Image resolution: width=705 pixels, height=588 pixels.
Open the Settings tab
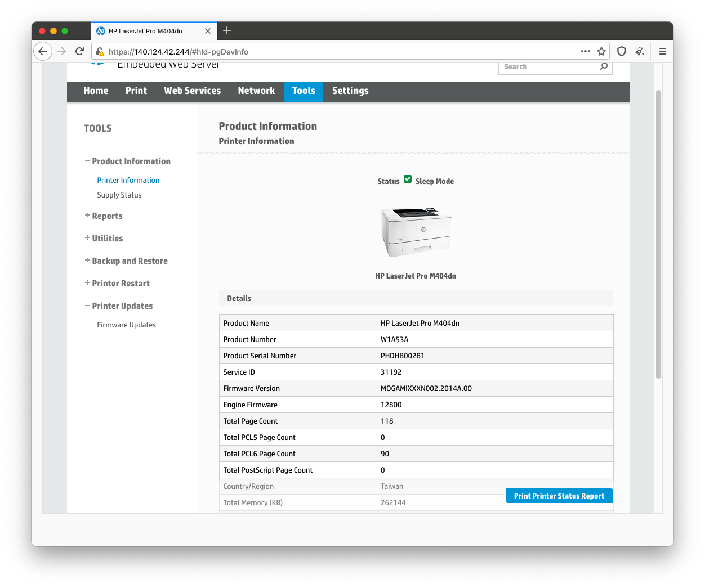[x=350, y=91]
